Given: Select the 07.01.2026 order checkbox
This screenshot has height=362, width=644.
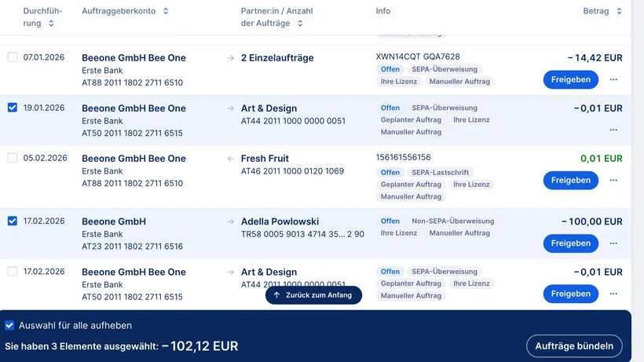Looking at the screenshot, I should [12, 57].
